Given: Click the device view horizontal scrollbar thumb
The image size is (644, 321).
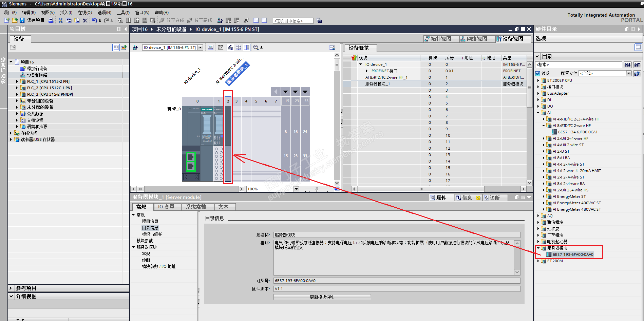Looking at the screenshot, I should 140,189.
